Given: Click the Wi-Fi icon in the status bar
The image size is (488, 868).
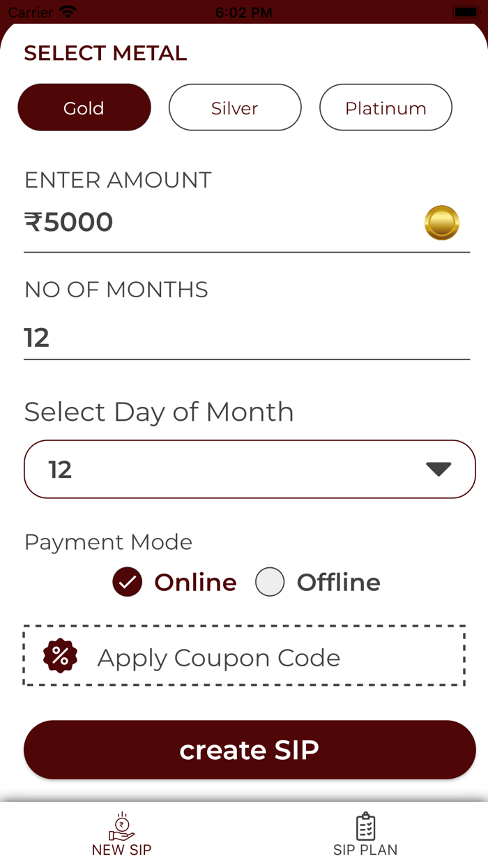Looking at the screenshot, I should coord(66,10).
